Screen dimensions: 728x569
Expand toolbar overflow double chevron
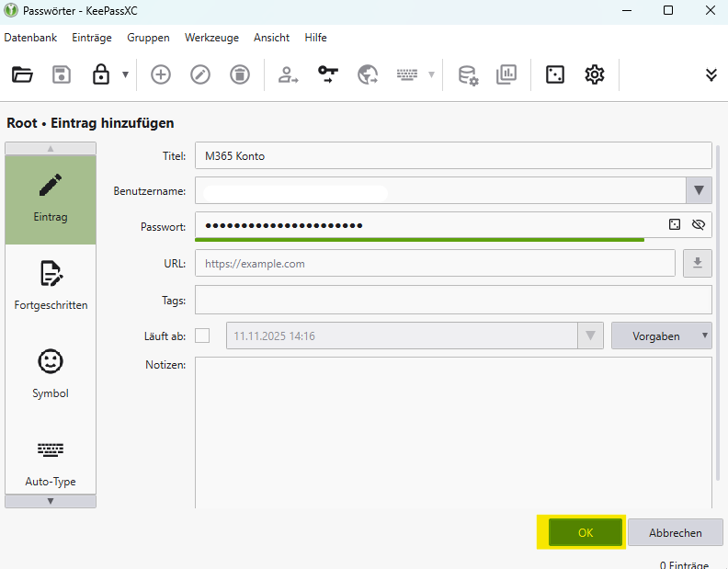pos(711,74)
